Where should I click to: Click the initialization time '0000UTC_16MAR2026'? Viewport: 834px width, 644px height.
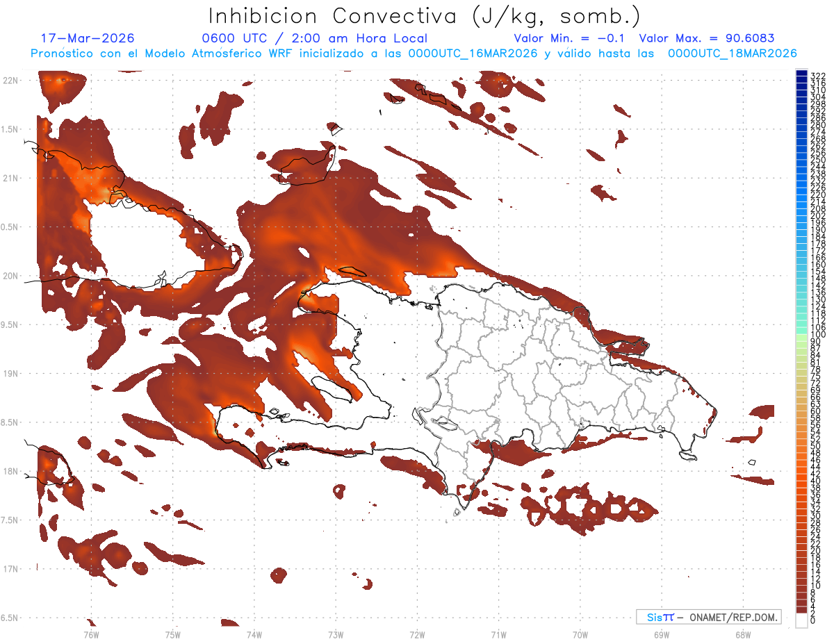pos(473,53)
